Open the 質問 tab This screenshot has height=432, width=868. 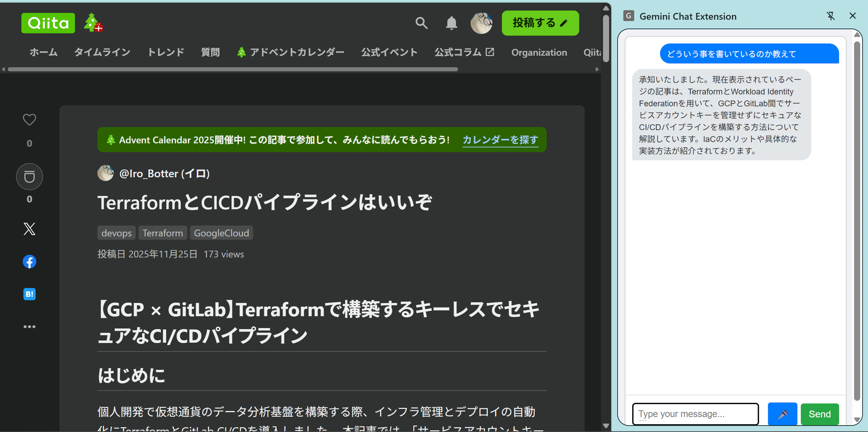click(x=210, y=52)
